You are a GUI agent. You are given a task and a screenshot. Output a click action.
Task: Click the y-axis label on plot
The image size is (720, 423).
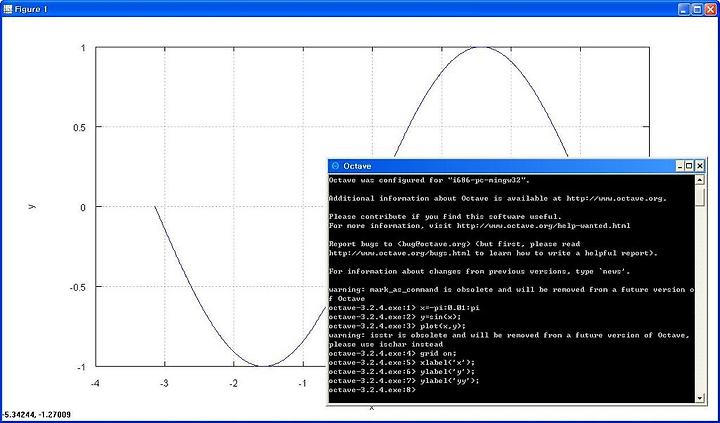pos(31,207)
